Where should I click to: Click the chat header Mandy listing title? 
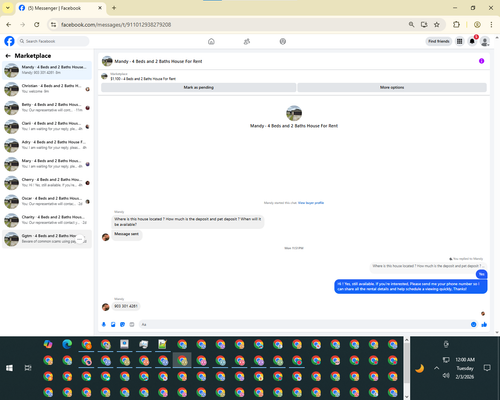[158, 61]
